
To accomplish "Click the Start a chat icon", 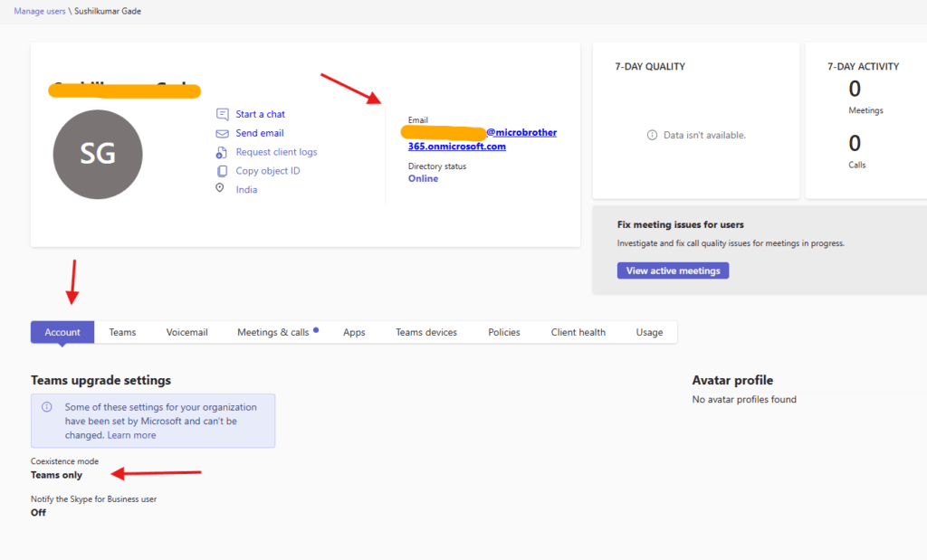I will [x=222, y=114].
